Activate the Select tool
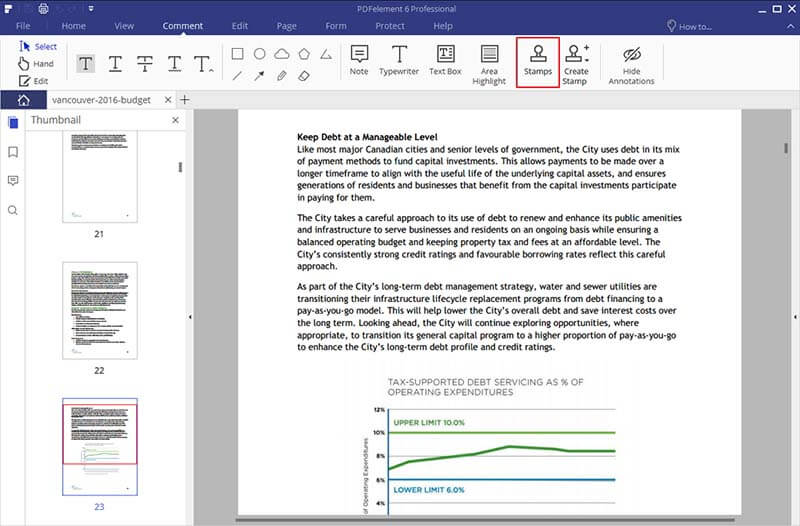The height and width of the screenshot is (526, 800). [38, 46]
